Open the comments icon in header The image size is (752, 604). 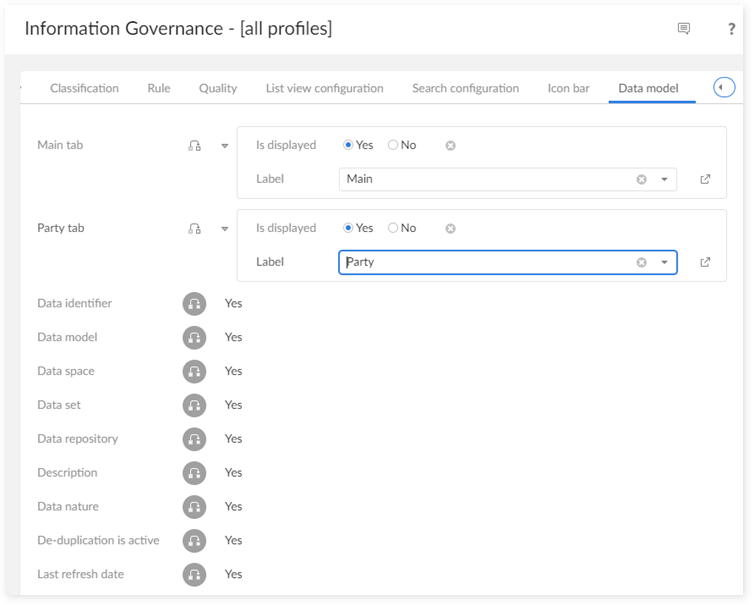[x=684, y=29]
